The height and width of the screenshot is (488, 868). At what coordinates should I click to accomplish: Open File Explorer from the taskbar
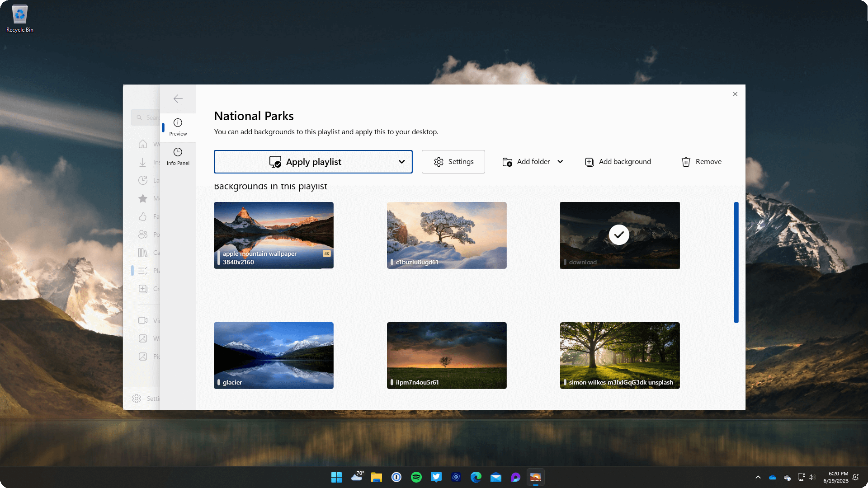click(x=377, y=477)
